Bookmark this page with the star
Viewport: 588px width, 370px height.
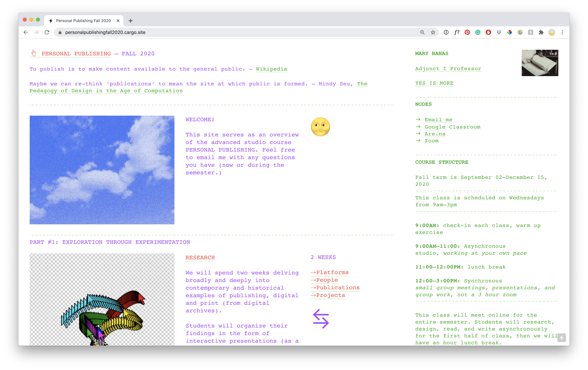tap(433, 32)
